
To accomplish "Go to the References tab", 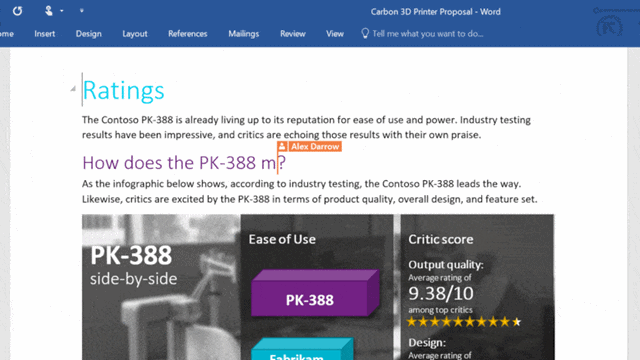I will [x=188, y=34].
